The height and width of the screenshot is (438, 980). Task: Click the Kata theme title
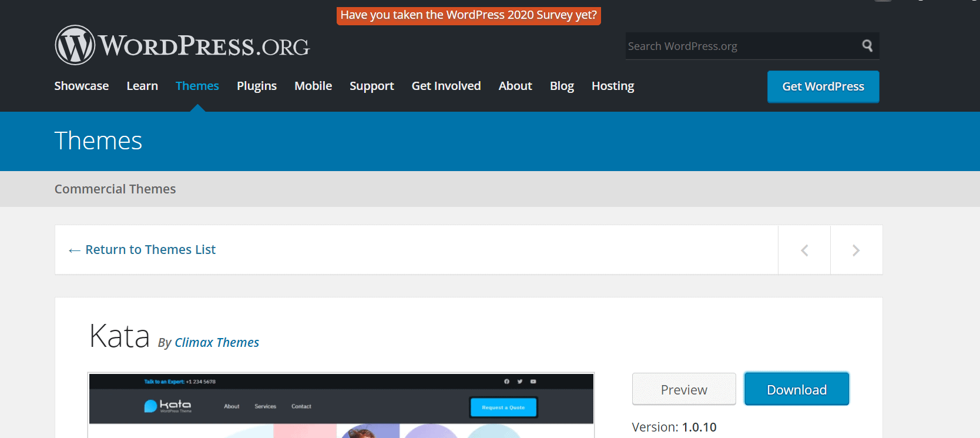click(x=120, y=336)
